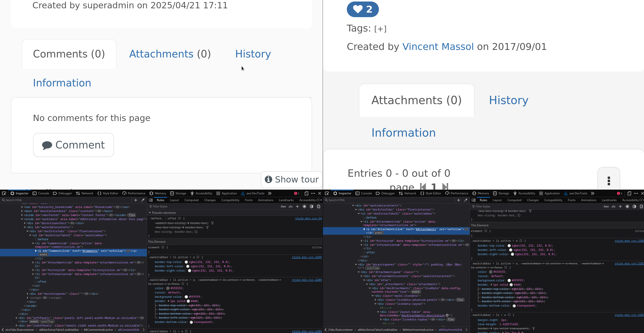Show more tools chevrons in left DevTools
644x333 pixels.
pyautogui.click(x=270, y=193)
